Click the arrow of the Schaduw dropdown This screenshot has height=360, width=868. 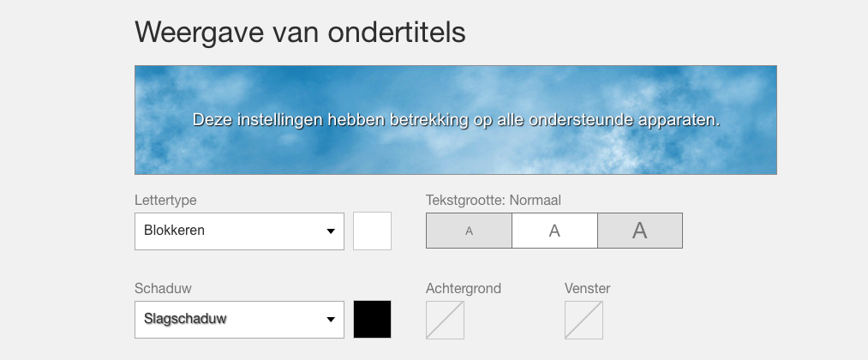click(x=331, y=321)
